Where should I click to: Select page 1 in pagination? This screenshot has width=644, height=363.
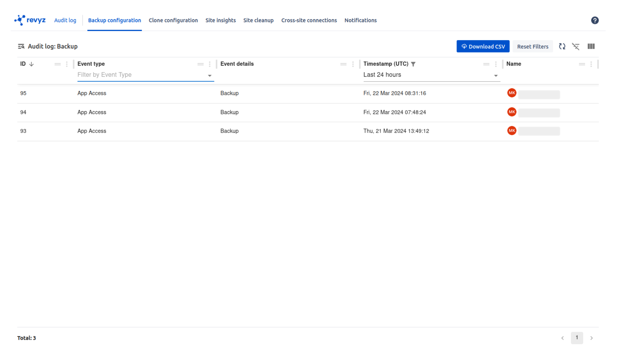point(577,338)
